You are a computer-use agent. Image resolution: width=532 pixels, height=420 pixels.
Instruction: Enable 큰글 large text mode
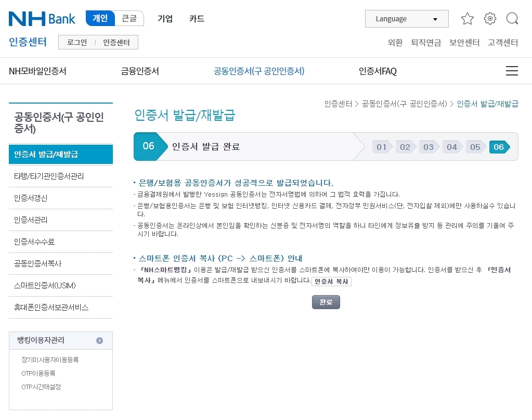(x=129, y=18)
